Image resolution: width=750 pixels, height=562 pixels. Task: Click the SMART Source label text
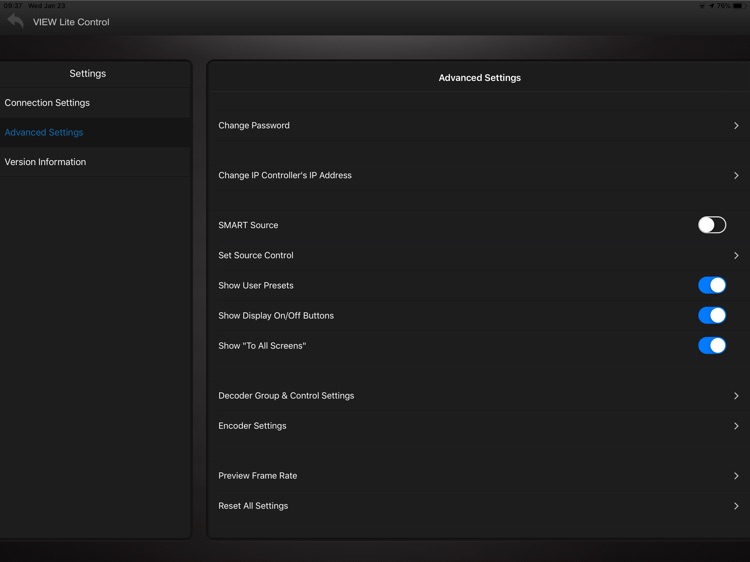248,225
